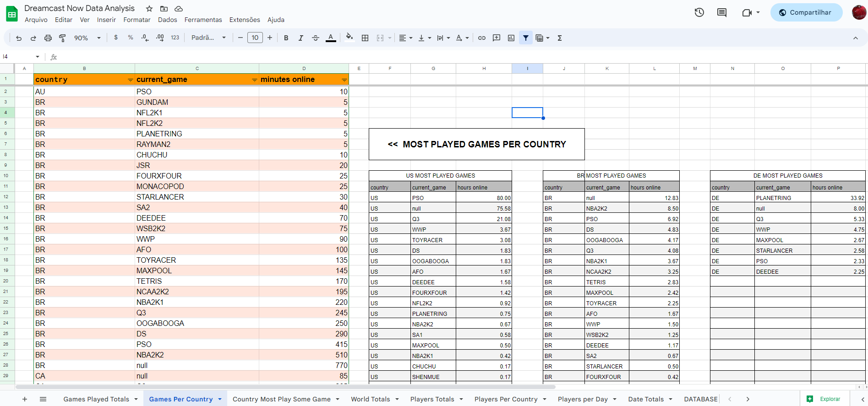
Task: Open Ferramentas menu
Action: 203,20
